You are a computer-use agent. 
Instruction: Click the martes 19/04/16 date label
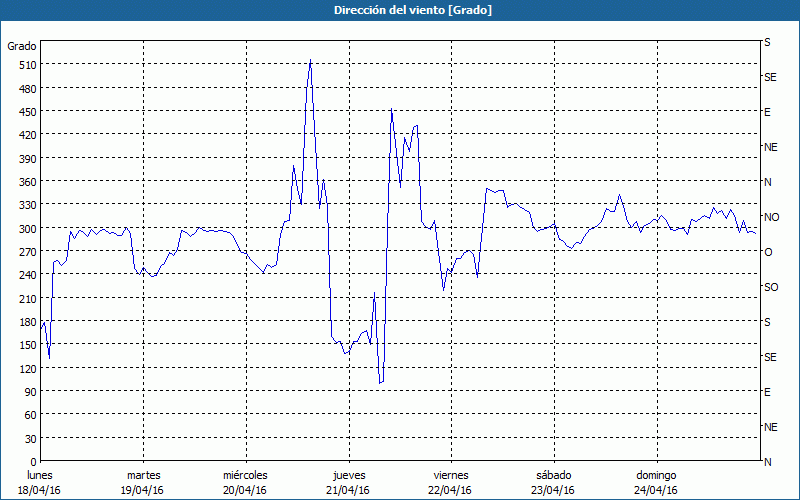tap(142, 482)
